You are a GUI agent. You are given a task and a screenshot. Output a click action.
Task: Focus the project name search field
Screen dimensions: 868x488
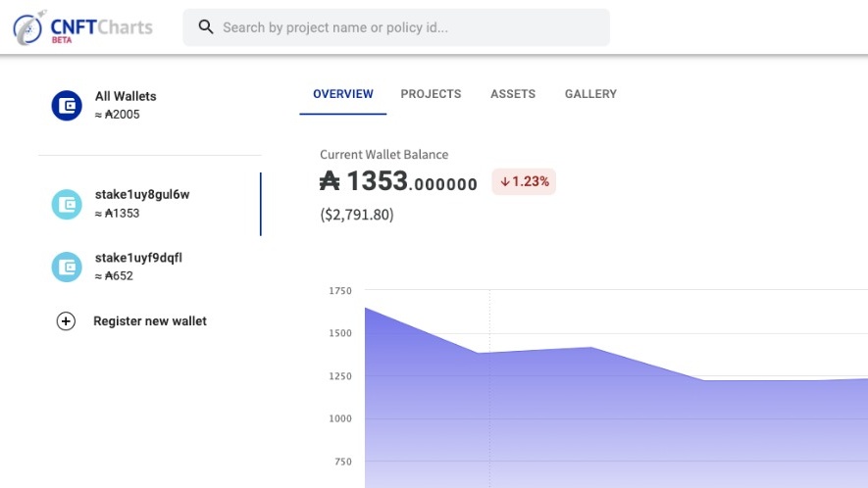coord(396,27)
